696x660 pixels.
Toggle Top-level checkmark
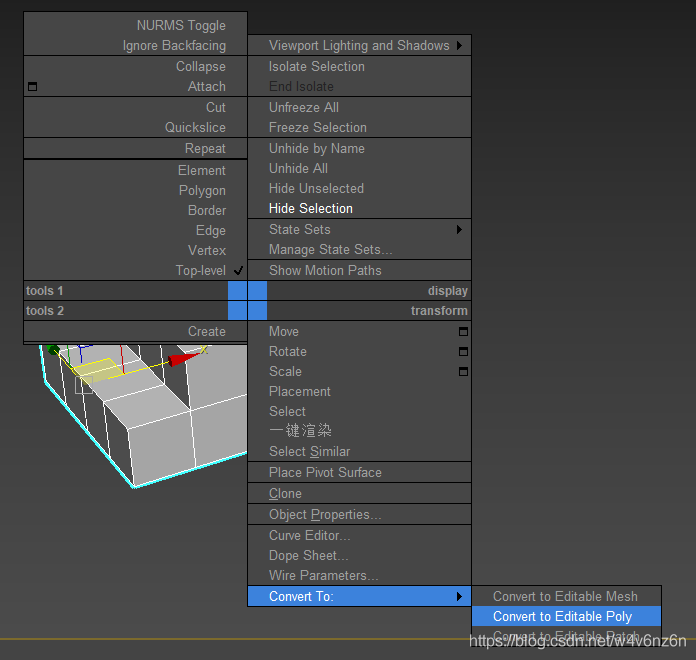(238, 270)
